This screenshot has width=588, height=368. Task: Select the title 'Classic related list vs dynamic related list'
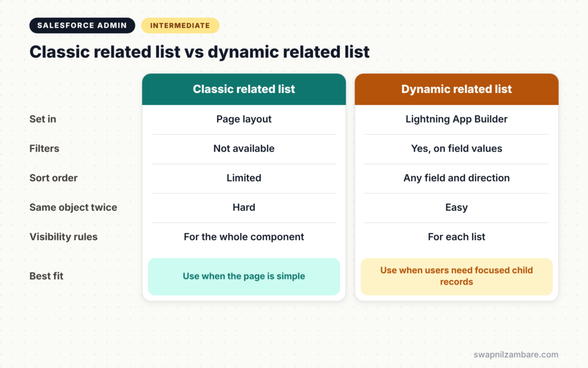tap(199, 52)
